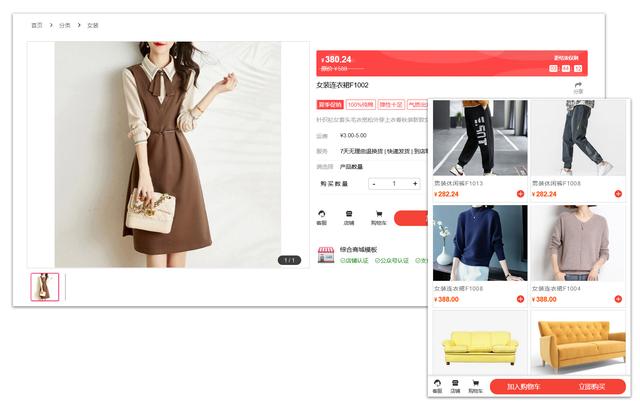Add 男装休闲裤F1013 with its red plus icon
The width and height of the screenshot is (640, 408).
(x=520, y=194)
